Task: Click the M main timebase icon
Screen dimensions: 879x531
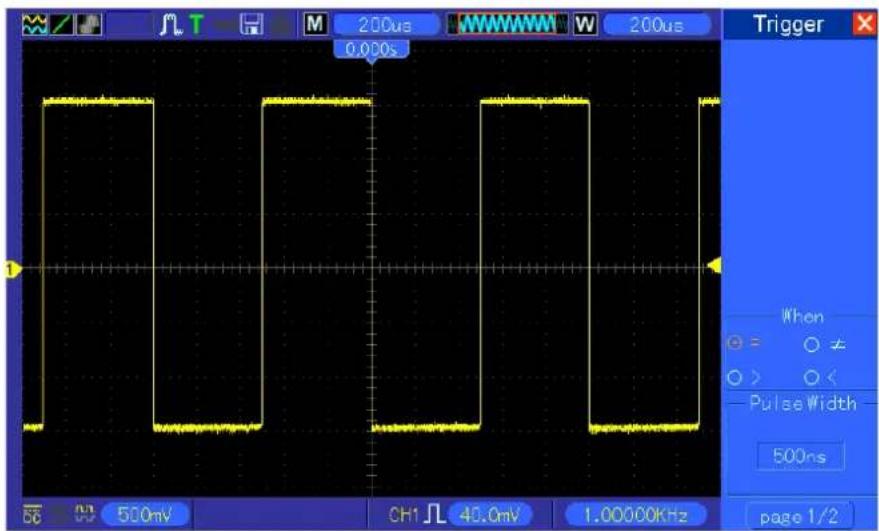Action: [x=315, y=24]
